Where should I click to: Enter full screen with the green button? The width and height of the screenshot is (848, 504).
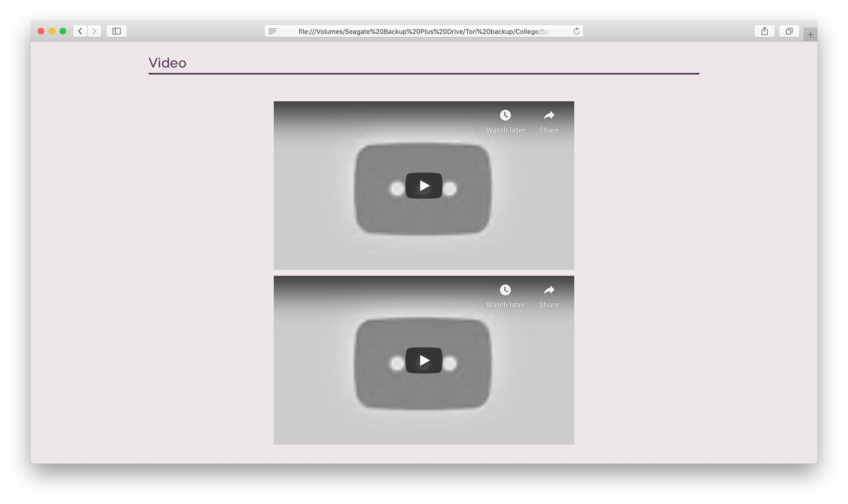pos(63,31)
